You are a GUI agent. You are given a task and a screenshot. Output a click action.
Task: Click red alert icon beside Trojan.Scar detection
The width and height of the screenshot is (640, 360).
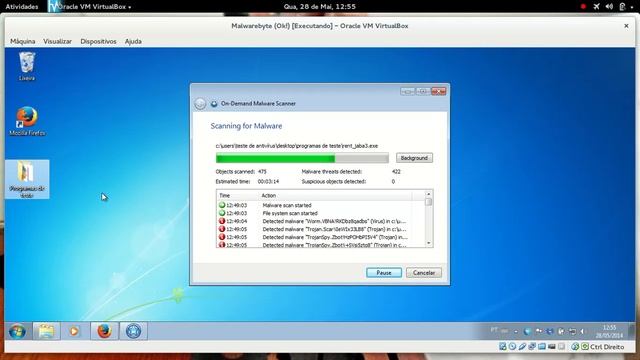pos(222,229)
